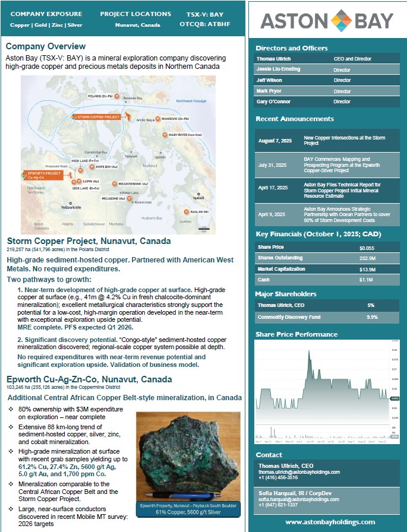Open the July 31, 2025 announcement
407x532 pixels.
pos(344,165)
